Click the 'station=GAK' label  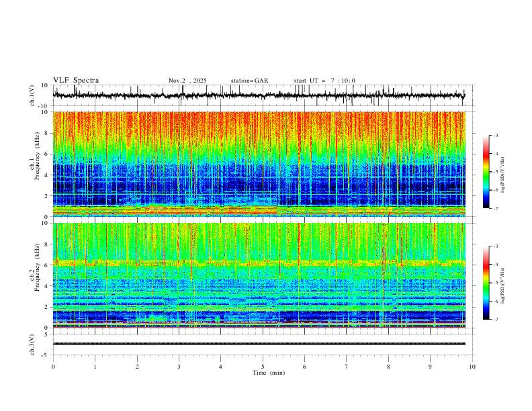(249, 81)
